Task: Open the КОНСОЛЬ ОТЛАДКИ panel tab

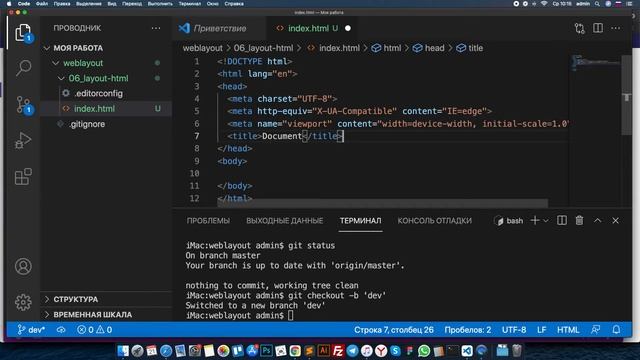Action: tap(434, 221)
